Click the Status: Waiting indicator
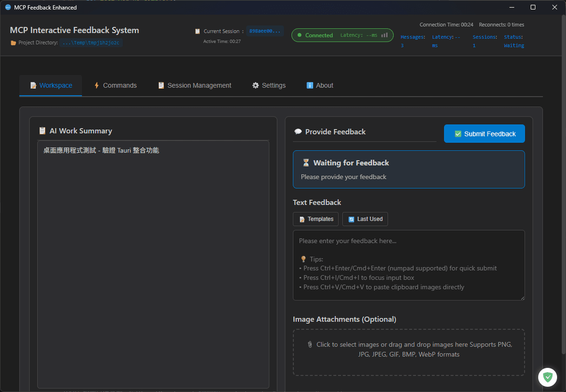The height and width of the screenshot is (392, 566). (514, 41)
